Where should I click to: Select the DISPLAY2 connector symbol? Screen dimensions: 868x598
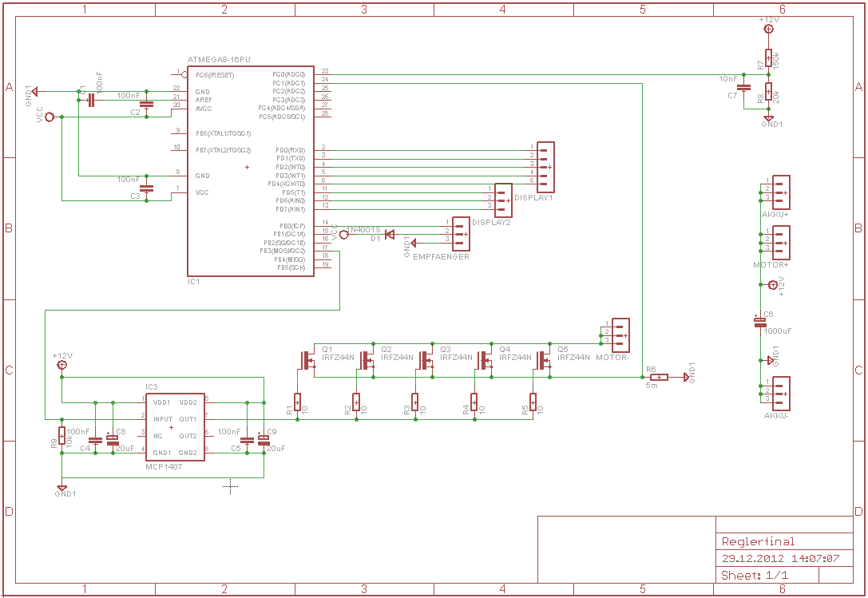pos(503,200)
